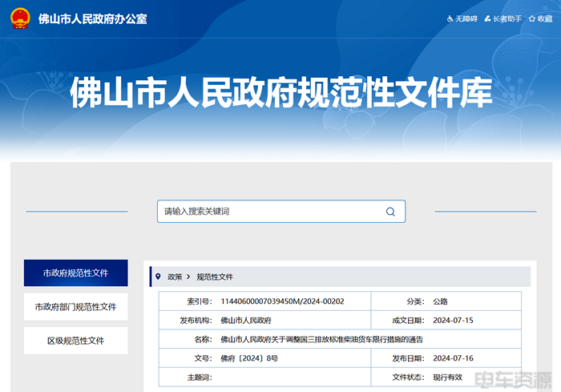Click 规范性文件 breadcrumb link

[214, 277]
